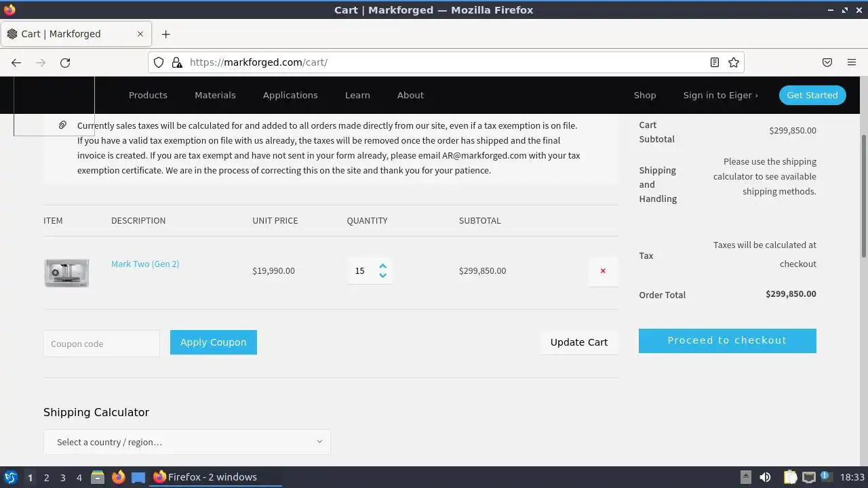Close the Cart | Markforged tab

click(140, 34)
